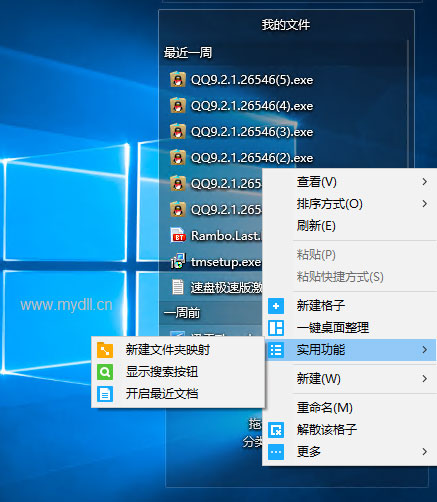Click the text document icon beside 速盘极速版
The width and height of the screenshot is (437, 502).
pos(178,287)
